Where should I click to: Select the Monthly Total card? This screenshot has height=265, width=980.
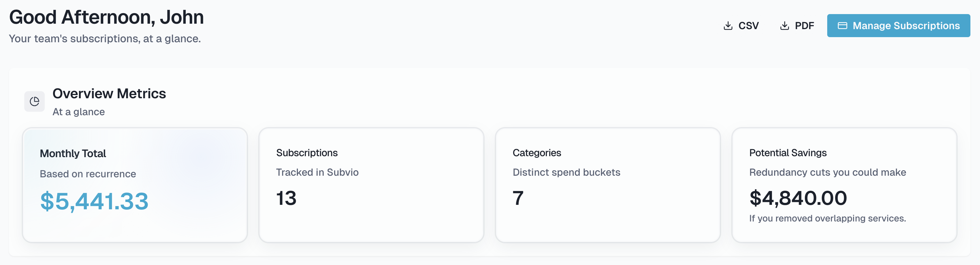point(136,185)
